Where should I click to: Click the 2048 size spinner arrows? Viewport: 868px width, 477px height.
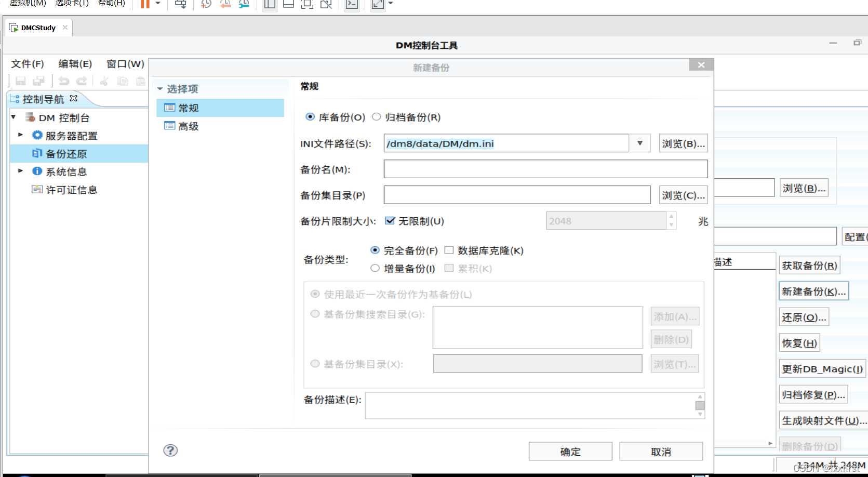pos(672,220)
